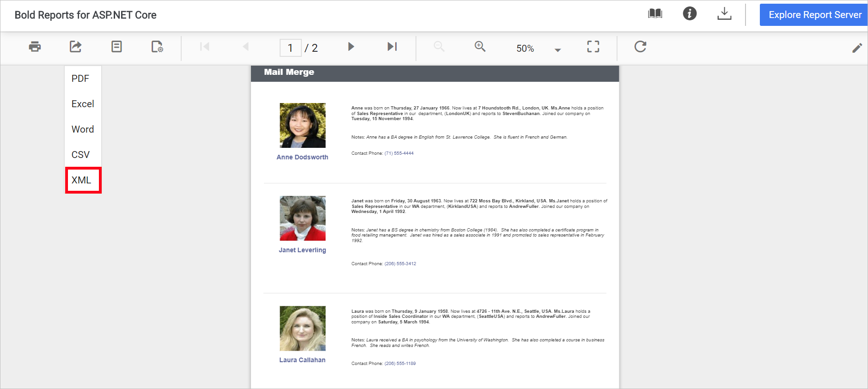The height and width of the screenshot is (389, 868).
Task: Click the info icon in the header
Action: click(690, 14)
